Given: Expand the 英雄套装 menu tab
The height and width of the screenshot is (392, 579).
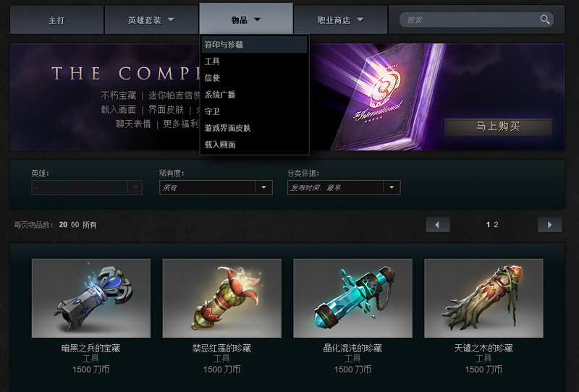Looking at the screenshot, I should tap(151, 20).
